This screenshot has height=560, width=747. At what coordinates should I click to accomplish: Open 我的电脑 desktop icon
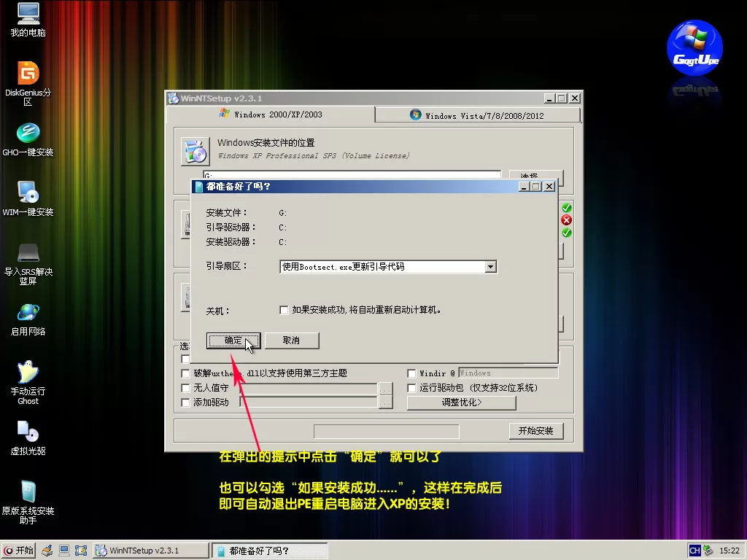pyautogui.click(x=28, y=14)
